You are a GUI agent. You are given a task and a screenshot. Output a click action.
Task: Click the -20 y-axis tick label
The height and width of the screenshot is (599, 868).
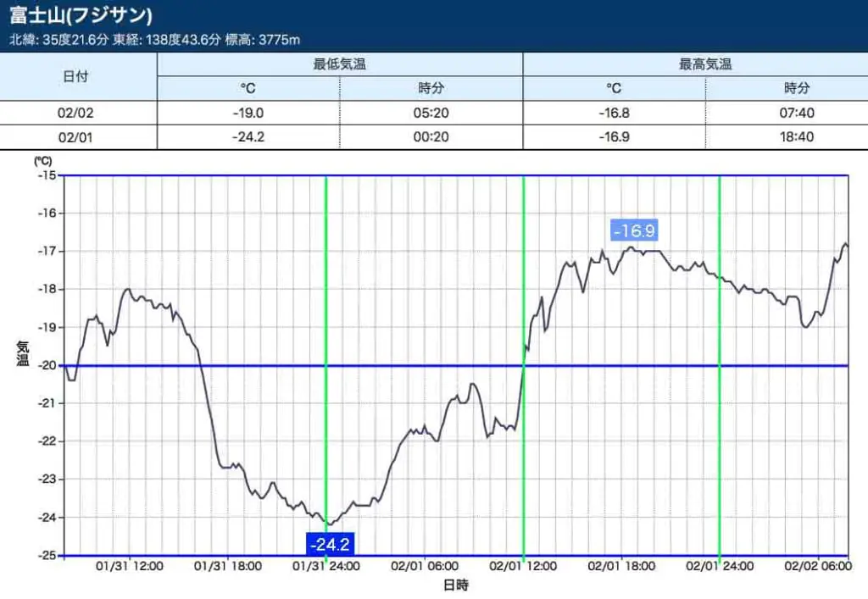tap(47, 366)
